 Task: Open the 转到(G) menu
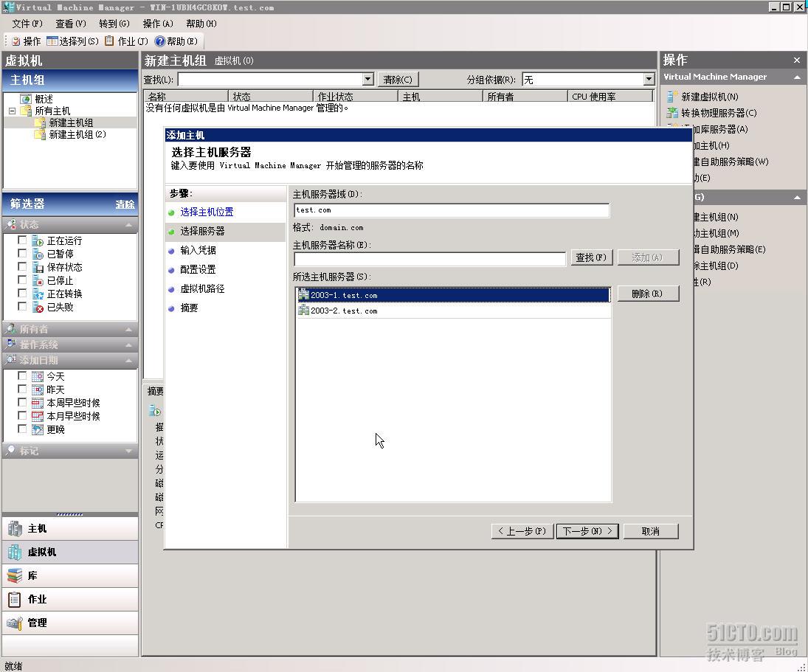(x=114, y=24)
